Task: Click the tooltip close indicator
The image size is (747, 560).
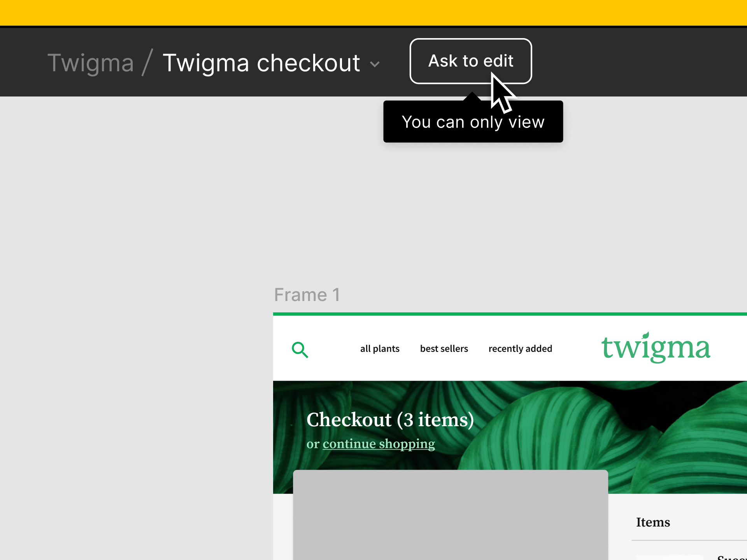Action: [x=470, y=100]
